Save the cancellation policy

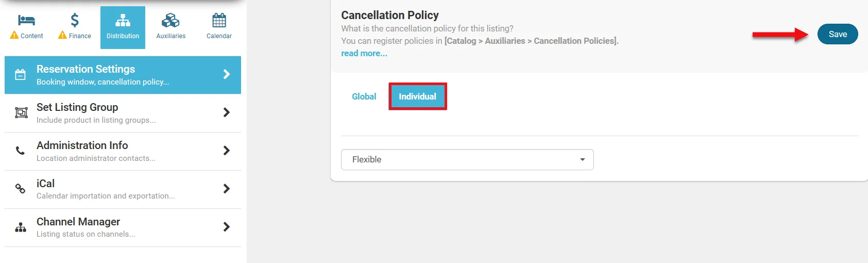pyautogui.click(x=838, y=34)
